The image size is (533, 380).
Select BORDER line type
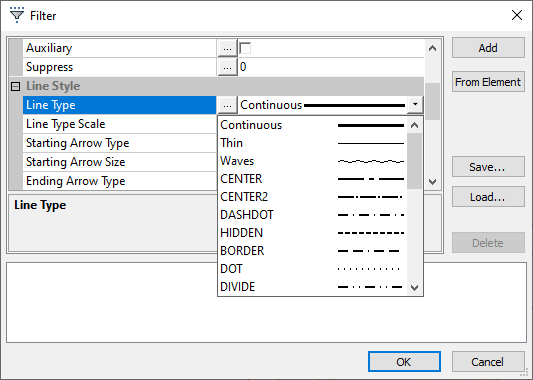pos(312,251)
